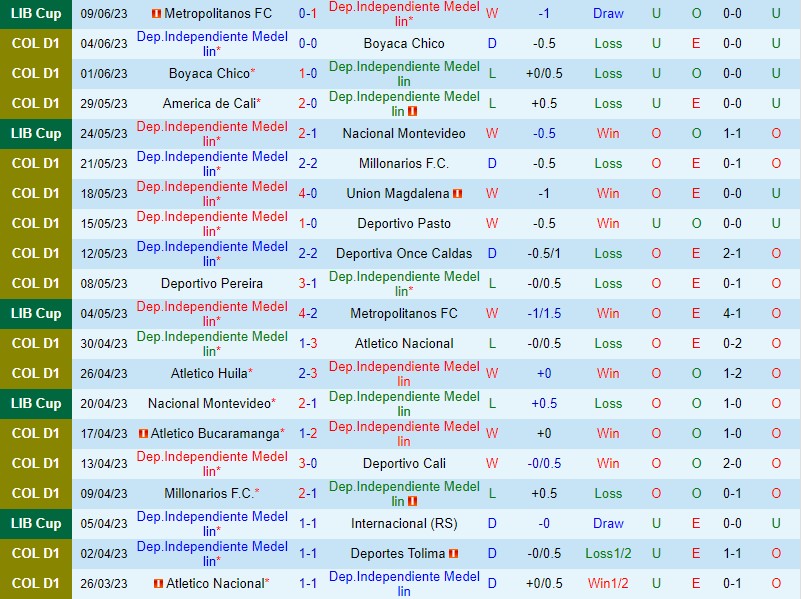Open Metropolitanos FC away team on 04/05/23

pyautogui.click(x=404, y=314)
